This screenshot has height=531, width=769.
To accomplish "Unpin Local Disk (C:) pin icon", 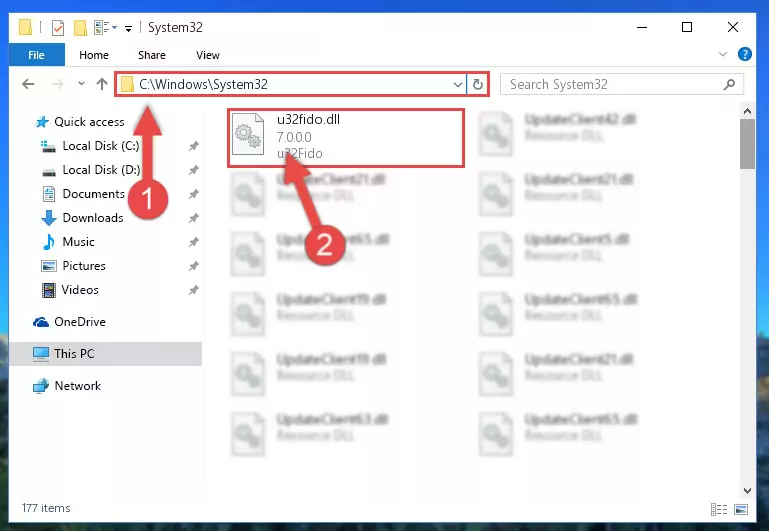I will click(x=194, y=146).
